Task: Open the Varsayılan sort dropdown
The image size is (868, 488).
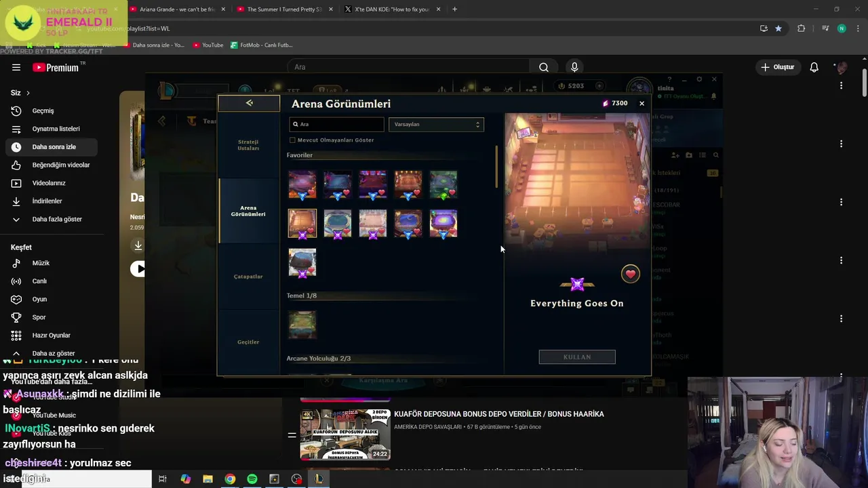Action: [435, 124]
